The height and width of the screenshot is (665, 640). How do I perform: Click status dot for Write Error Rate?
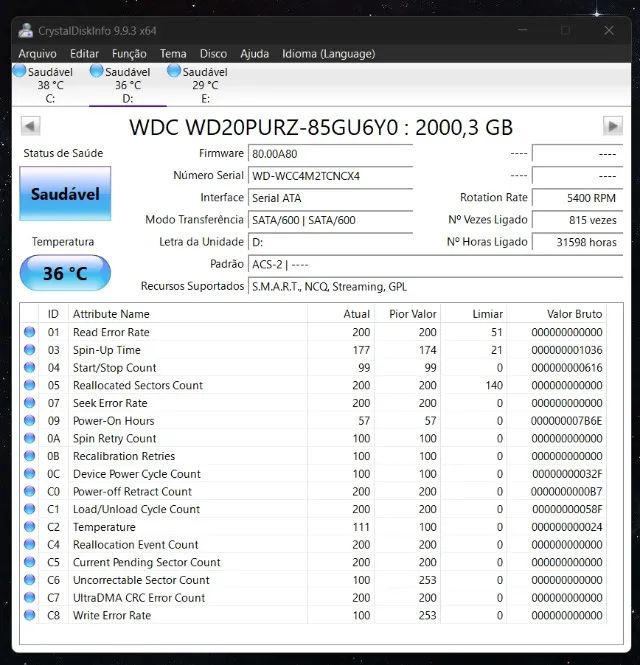(x=29, y=615)
